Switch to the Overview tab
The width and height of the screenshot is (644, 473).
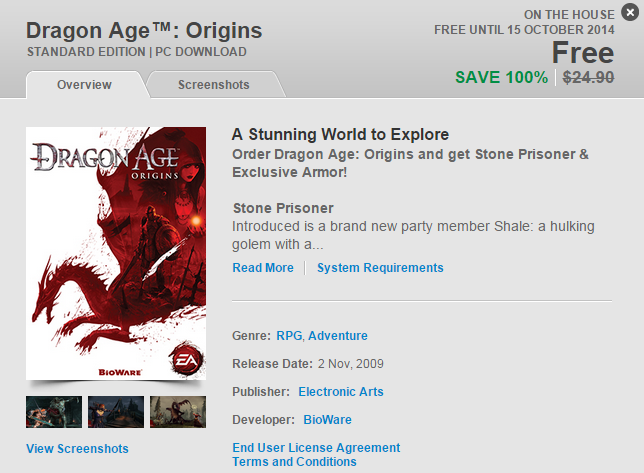click(84, 85)
